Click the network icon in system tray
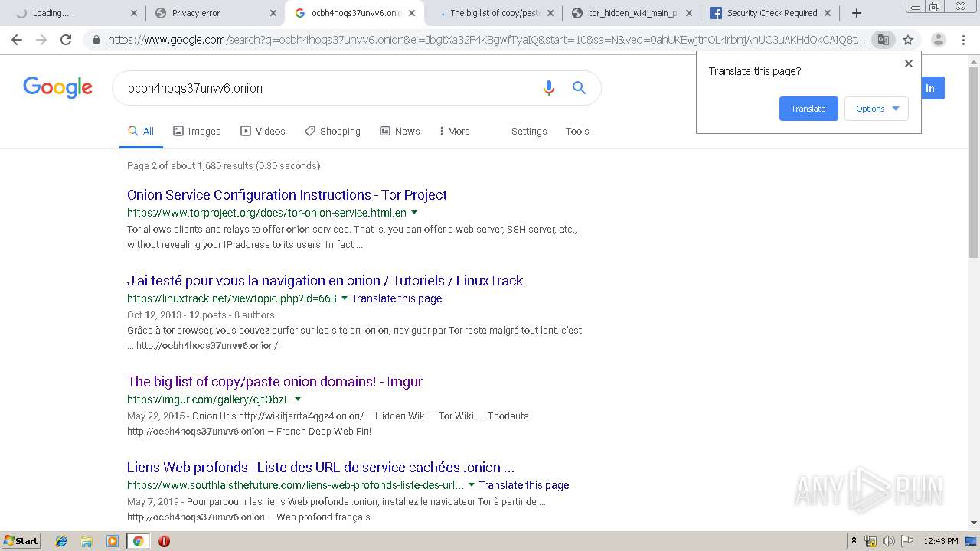 tap(871, 541)
